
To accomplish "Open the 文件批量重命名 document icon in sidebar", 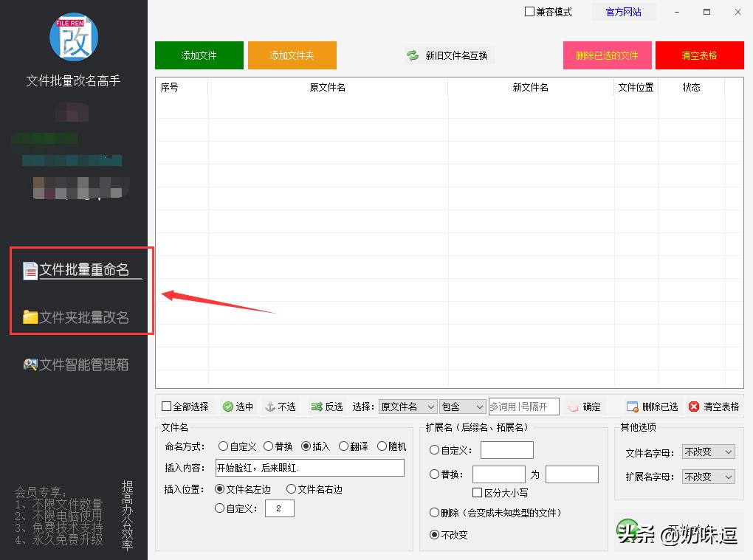I will [x=30, y=270].
